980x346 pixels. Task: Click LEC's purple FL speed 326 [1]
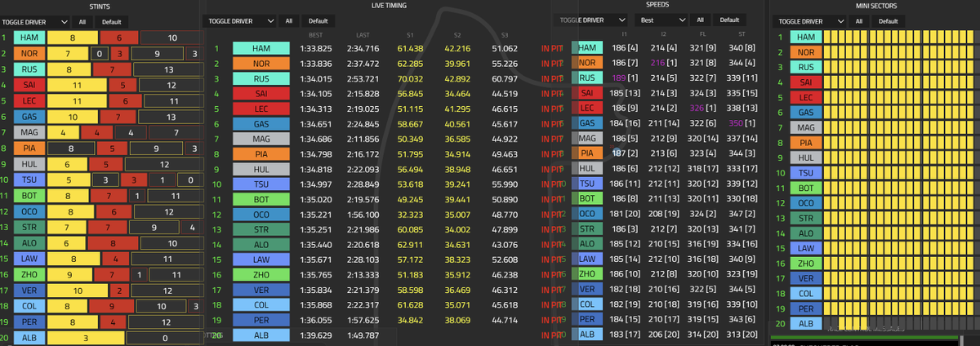pos(703,108)
